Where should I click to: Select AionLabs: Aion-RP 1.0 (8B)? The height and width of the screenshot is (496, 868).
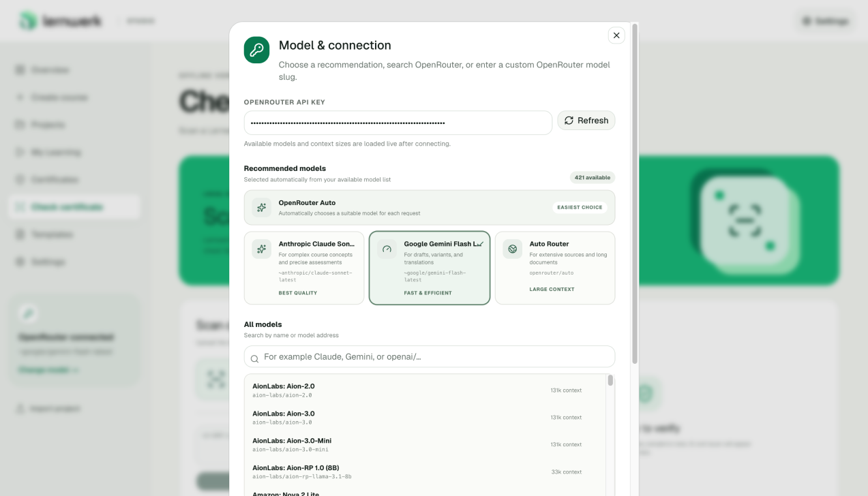tap(425, 472)
